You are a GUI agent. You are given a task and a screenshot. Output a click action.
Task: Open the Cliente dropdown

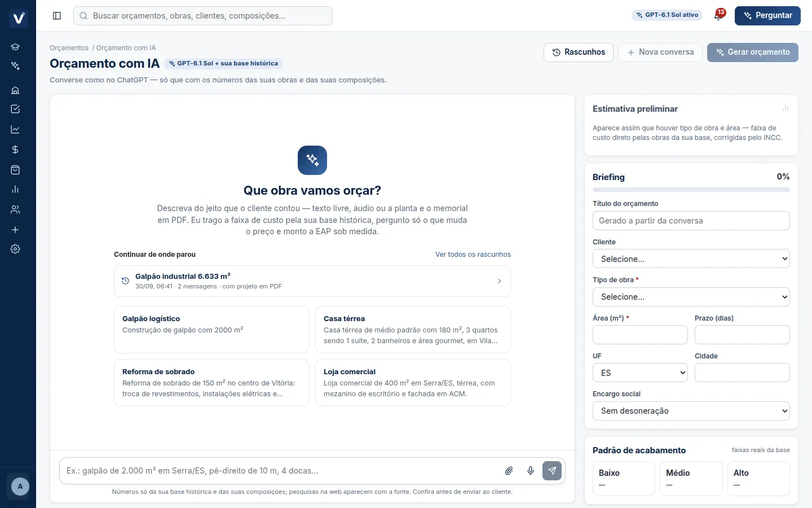click(x=691, y=259)
